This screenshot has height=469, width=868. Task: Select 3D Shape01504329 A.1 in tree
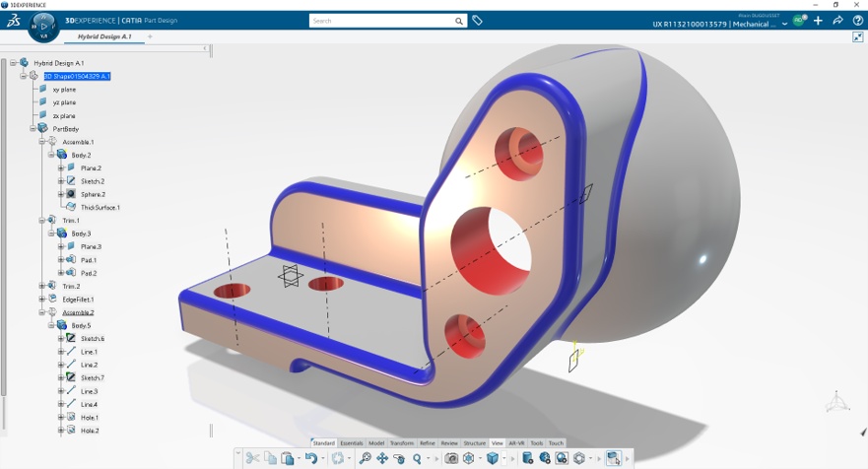(x=77, y=76)
